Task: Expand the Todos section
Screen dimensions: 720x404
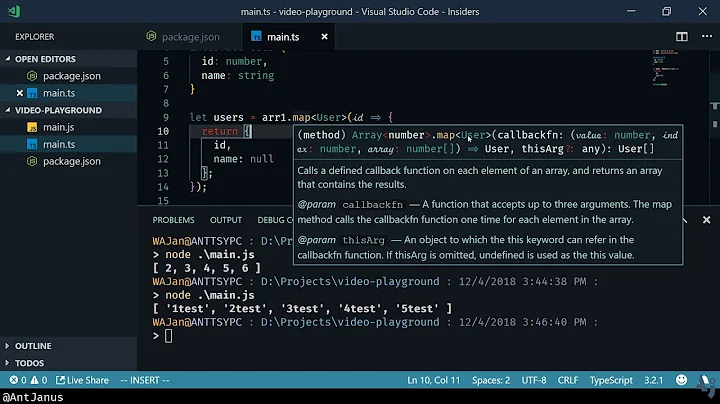Action: pos(30,363)
